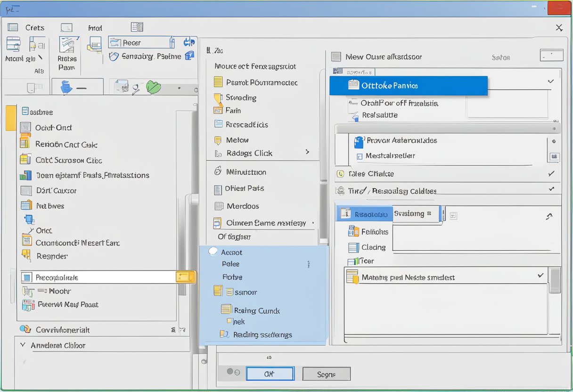Image resolution: width=573 pixels, height=392 pixels.
Task: Open the Olmcen Eame mrelergy dropdown
Action: pyautogui.click(x=312, y=223)
